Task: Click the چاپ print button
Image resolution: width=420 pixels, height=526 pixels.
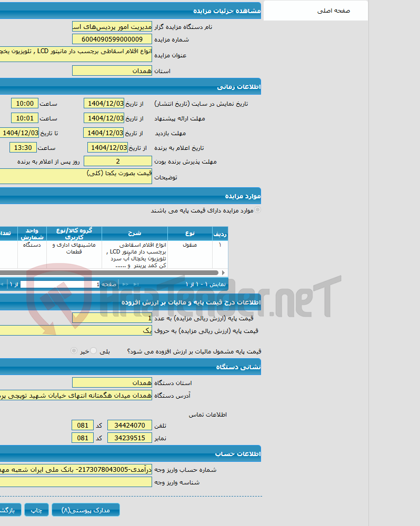Action: (x=36, y=510)
